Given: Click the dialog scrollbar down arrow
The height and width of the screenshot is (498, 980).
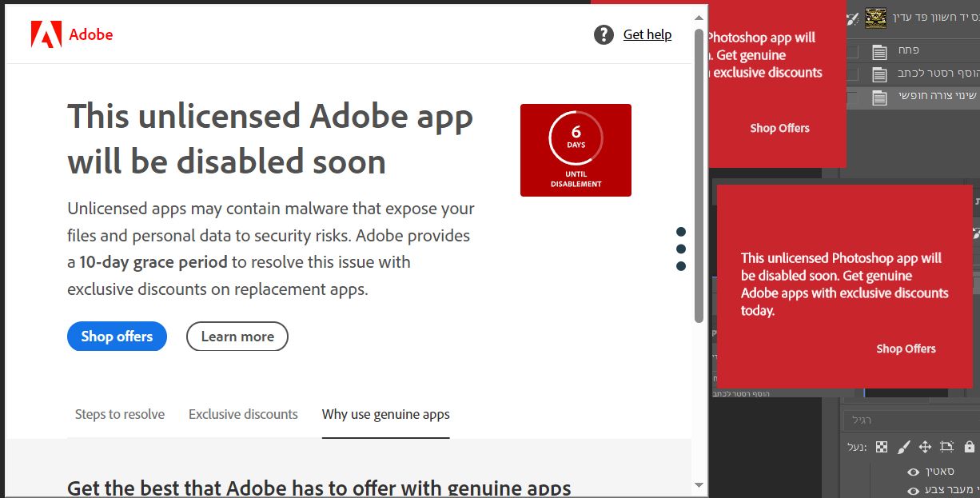Looking at the screenshot, I should pos(699,484).
